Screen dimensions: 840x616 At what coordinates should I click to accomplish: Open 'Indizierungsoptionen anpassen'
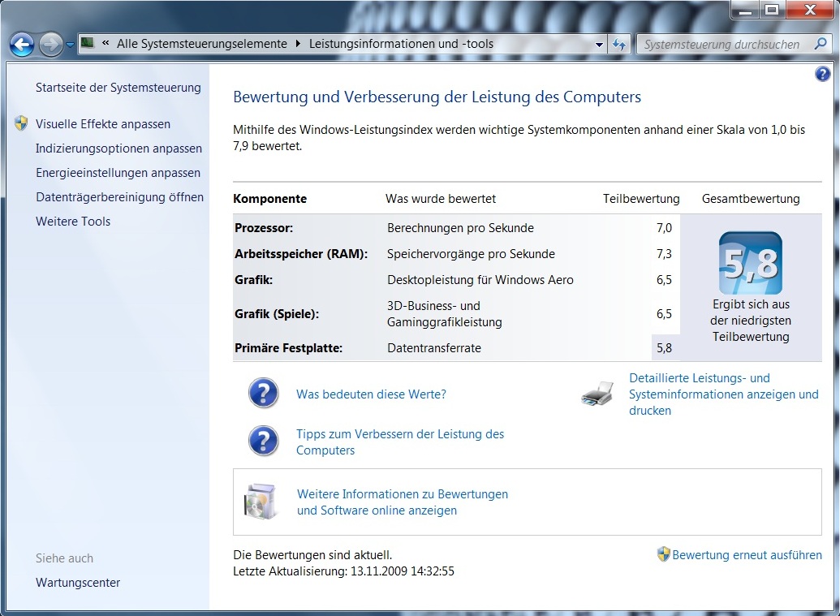click(119, 149)
